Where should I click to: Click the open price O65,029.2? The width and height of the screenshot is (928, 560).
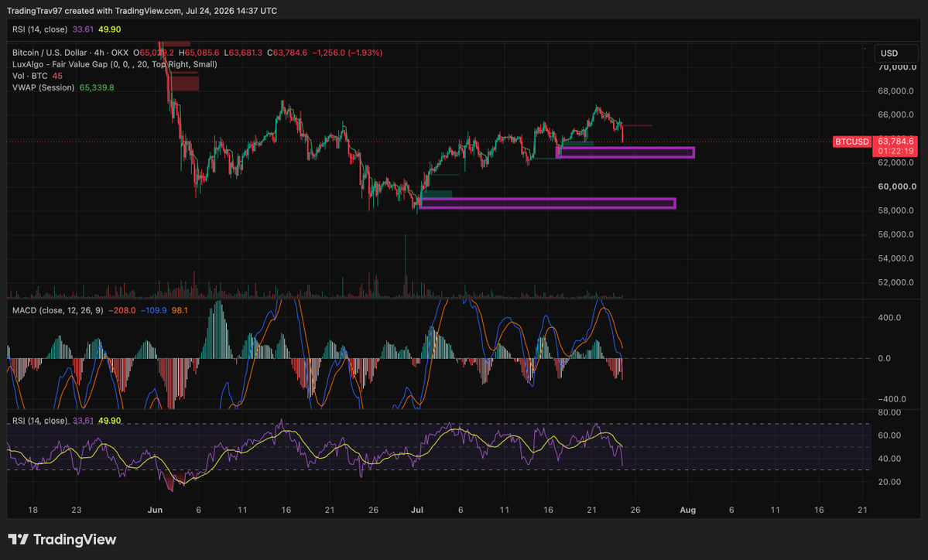tap(153, 53)
